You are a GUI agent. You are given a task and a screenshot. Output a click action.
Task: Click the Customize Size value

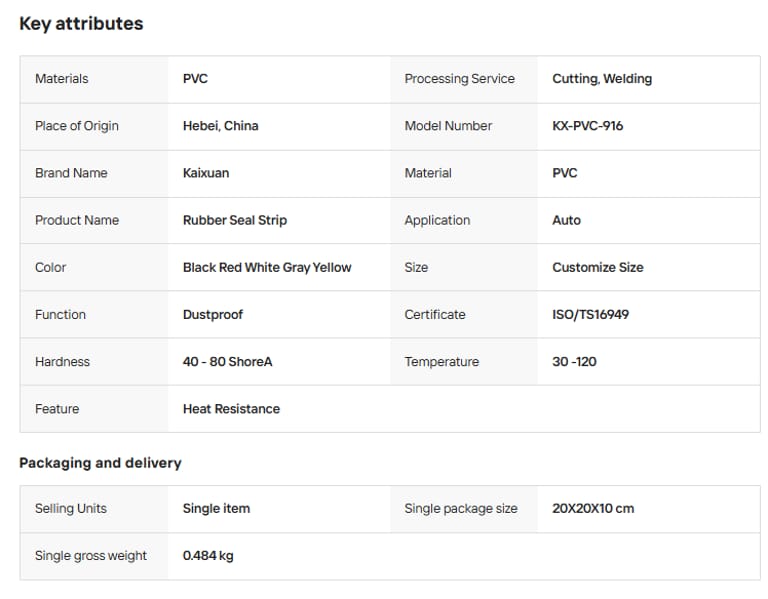coord(597,267)
